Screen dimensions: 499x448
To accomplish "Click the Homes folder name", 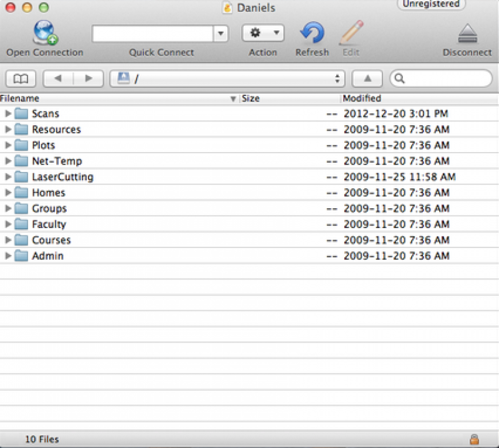I will pos(49,193).
